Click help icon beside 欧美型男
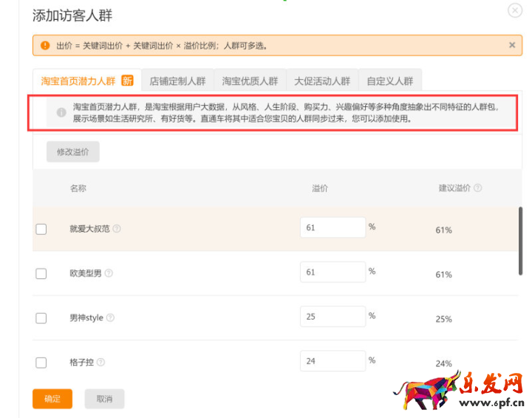The height and width of the screenshot is (418, 532). tap(109, 273)
